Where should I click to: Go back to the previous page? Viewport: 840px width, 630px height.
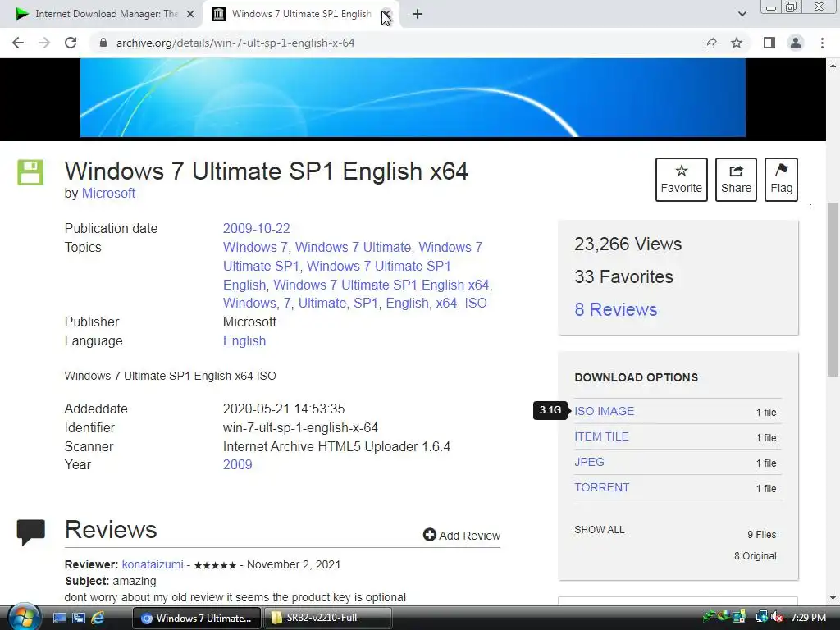tap(18, 43)
